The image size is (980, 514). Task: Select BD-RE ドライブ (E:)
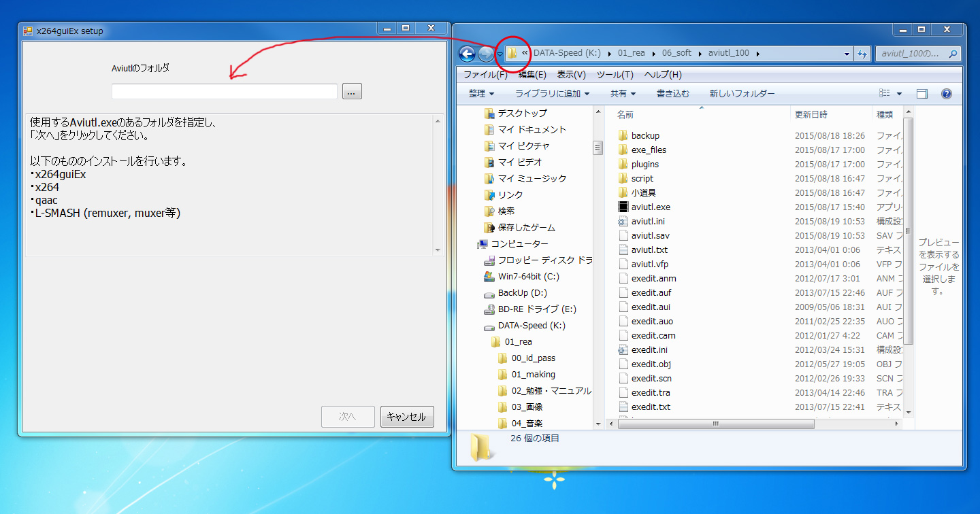(537, 309)
